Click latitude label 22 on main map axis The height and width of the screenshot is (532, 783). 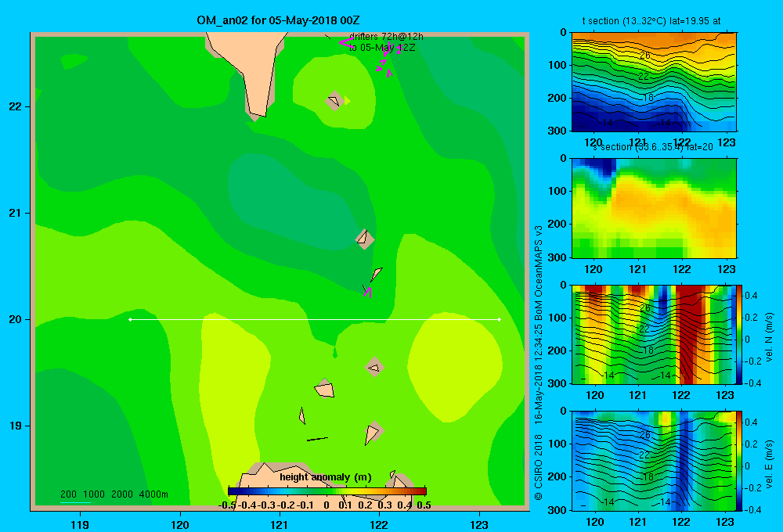pyautogui.click(x=16, y=106)
